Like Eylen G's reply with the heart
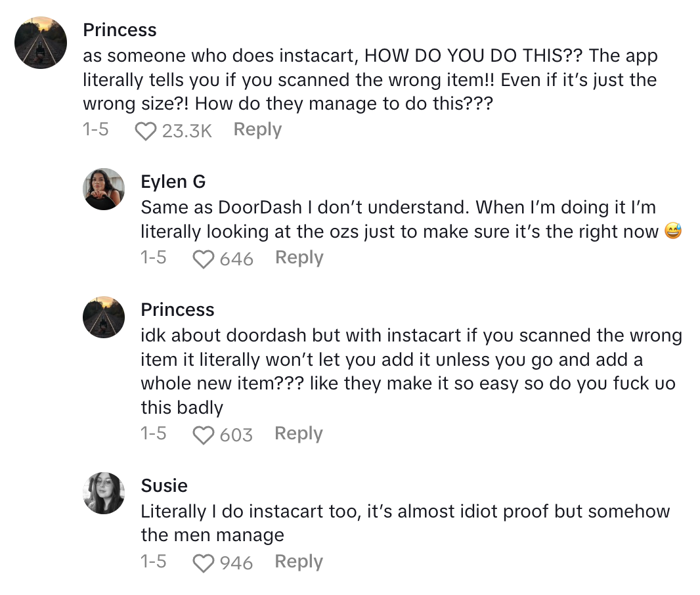This screenshot has height=595, width=700. pos(204,259)
